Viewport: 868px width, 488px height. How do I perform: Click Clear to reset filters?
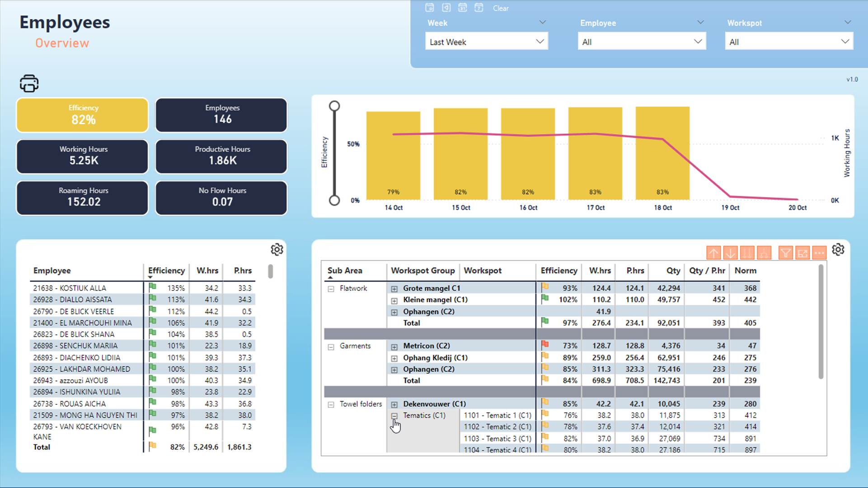[x=501, y=8]
